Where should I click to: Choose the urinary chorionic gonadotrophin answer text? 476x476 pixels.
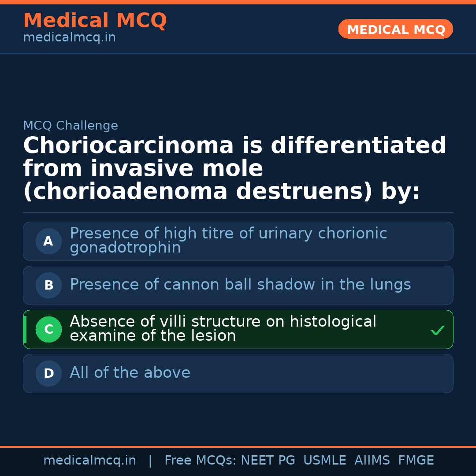tap(228, 241)
